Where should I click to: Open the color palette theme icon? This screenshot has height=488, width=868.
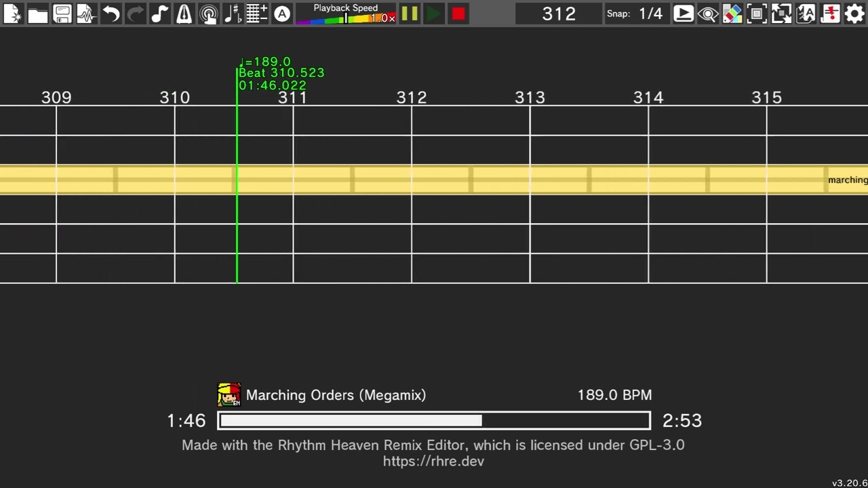point(732,14)
